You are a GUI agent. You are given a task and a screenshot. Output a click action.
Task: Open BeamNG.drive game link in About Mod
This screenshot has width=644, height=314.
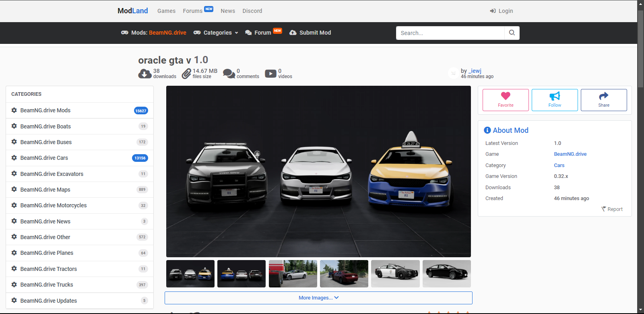(570, 154)
